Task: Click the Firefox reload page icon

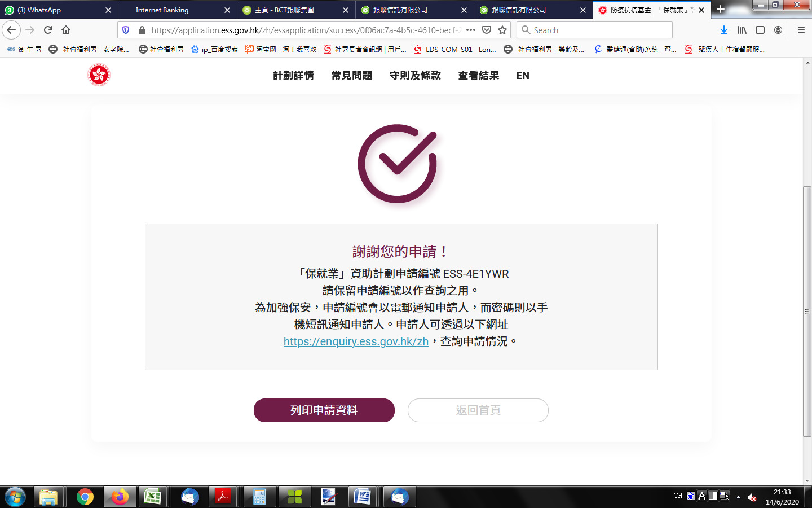Action: (x=48, y=30)
